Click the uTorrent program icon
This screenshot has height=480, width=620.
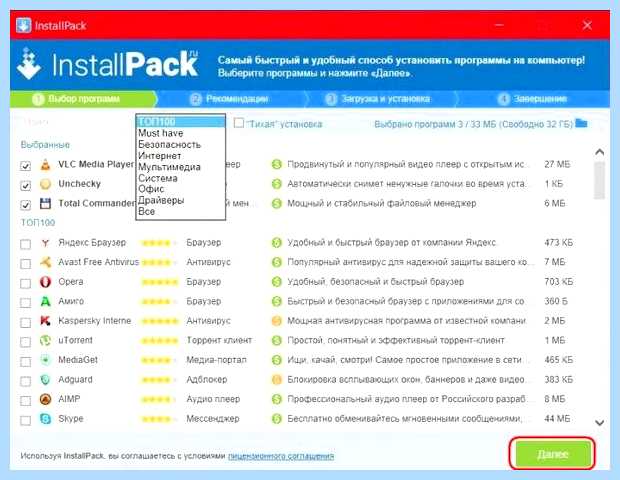point(45,340)
